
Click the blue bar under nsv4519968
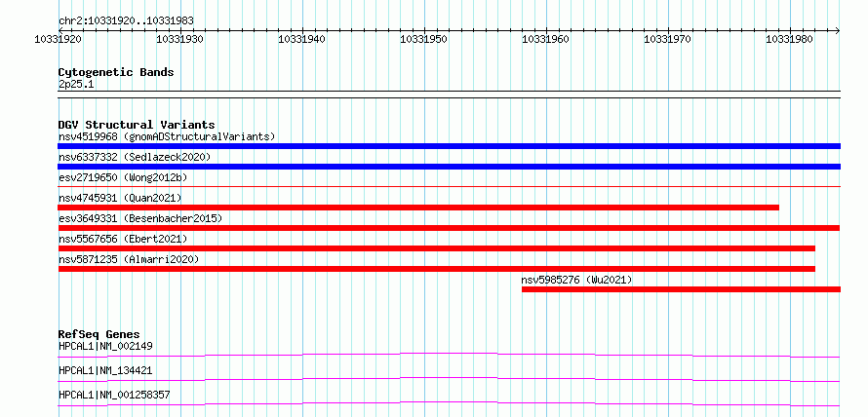pyautogui.click(x=449, y=146)
